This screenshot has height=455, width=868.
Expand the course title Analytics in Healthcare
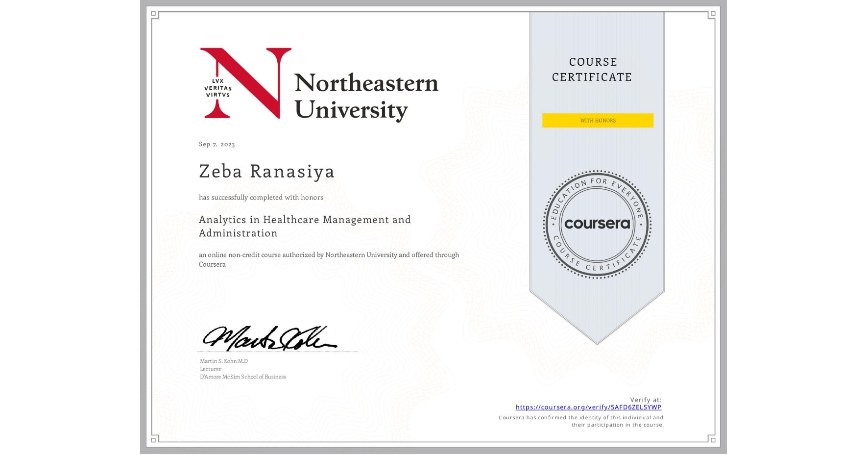point(304,226)
